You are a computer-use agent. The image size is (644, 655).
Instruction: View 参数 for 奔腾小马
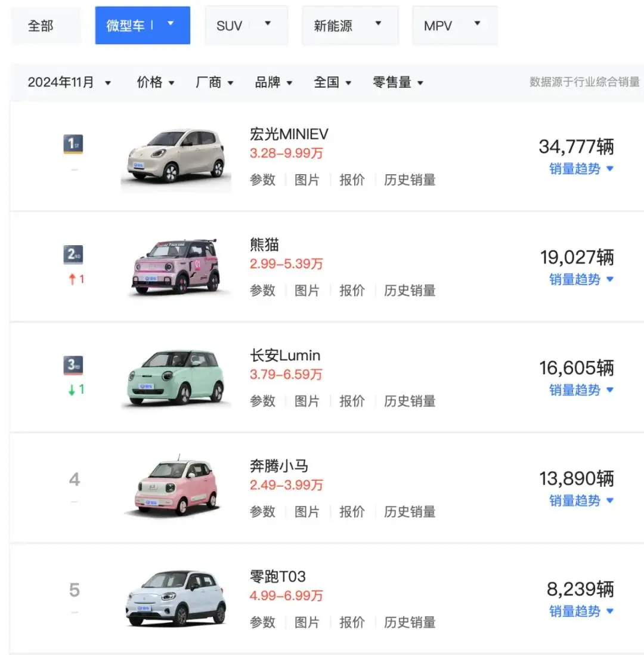[x=263, y=512]
